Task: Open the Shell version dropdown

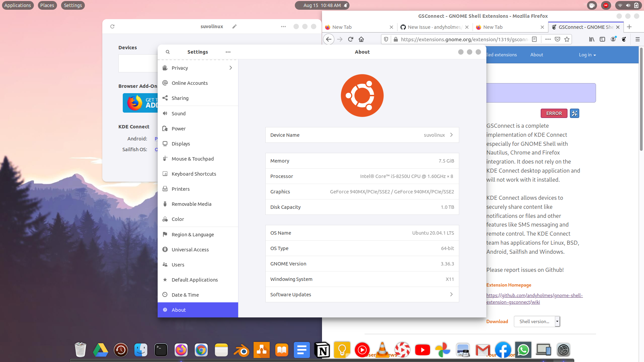Action: coord(537,321)
